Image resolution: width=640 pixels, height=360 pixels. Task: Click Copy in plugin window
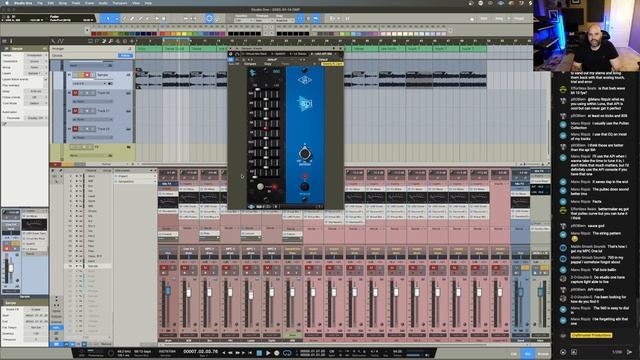(x=268, y=64)
